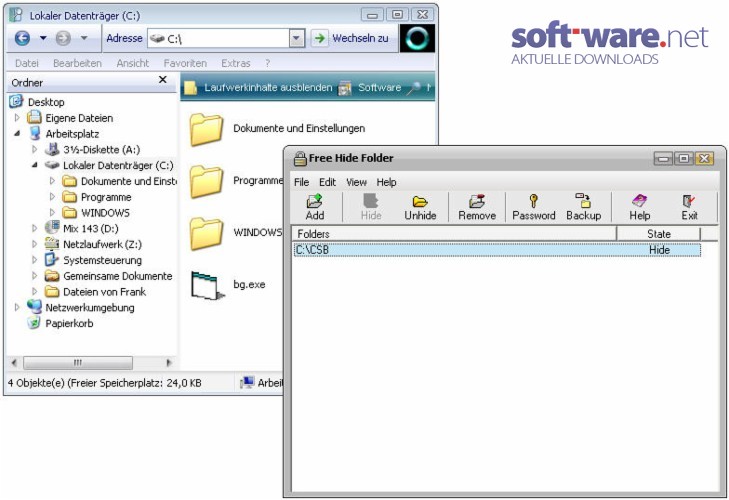Open the Adresse bar dropdown
The image size is (729, 500).
(297, 39)
